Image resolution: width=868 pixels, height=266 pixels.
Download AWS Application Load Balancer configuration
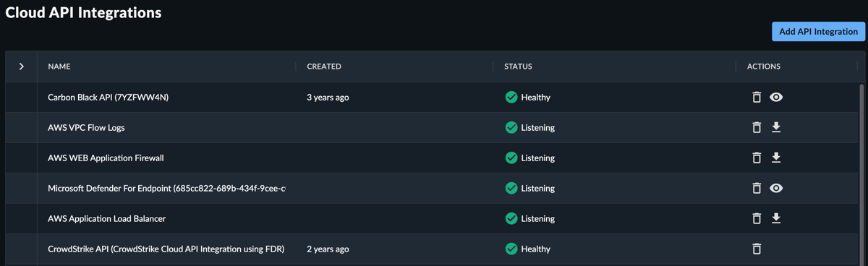776,218
